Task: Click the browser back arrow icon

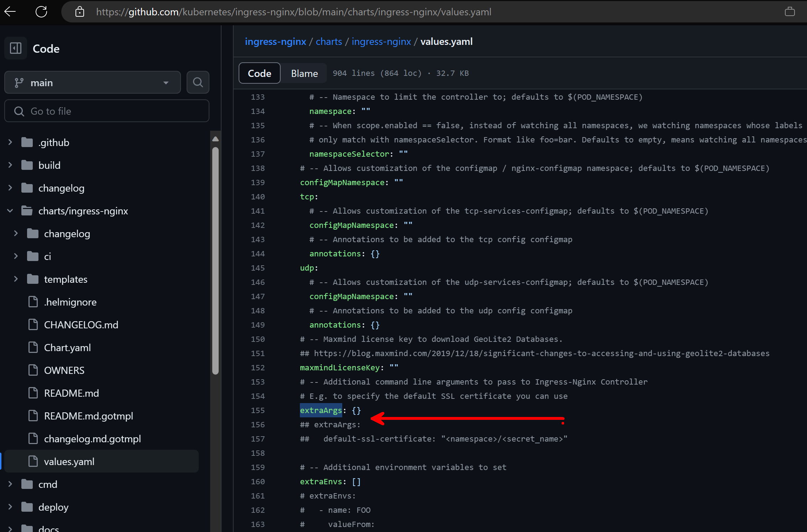Action: pos(10,12)
